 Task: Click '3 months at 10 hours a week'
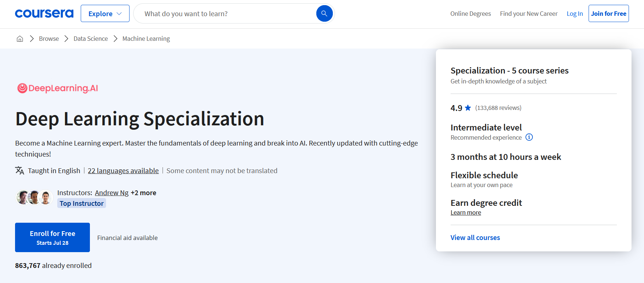pos(506,157)
